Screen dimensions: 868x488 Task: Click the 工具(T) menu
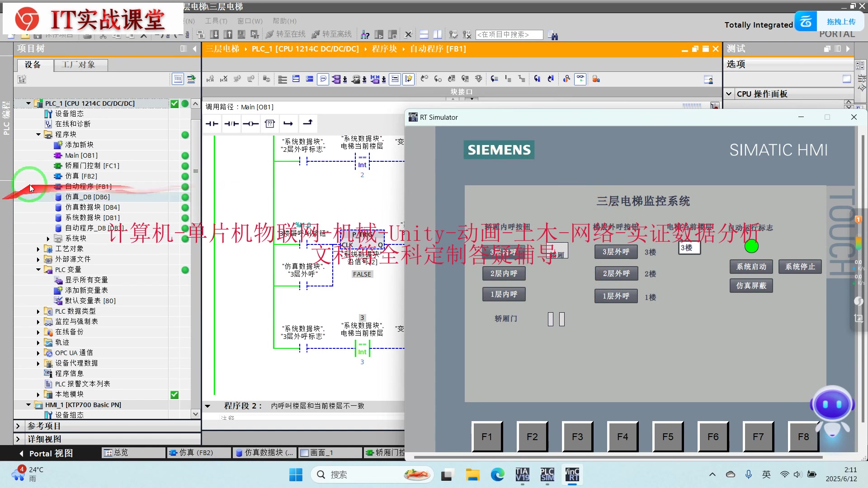coord(216,21)
